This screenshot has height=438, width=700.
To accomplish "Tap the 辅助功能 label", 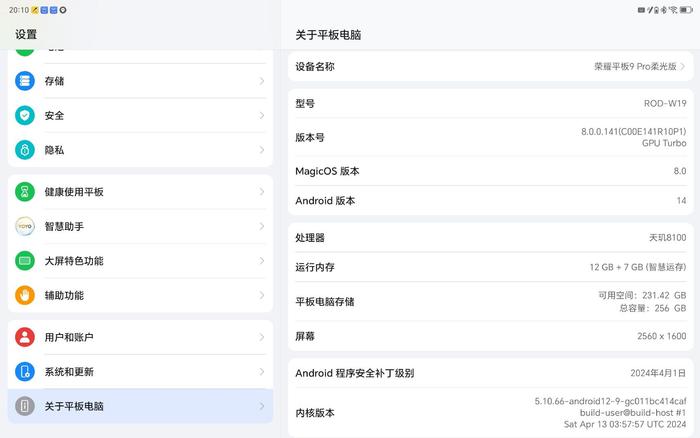I will click(64, 295).
